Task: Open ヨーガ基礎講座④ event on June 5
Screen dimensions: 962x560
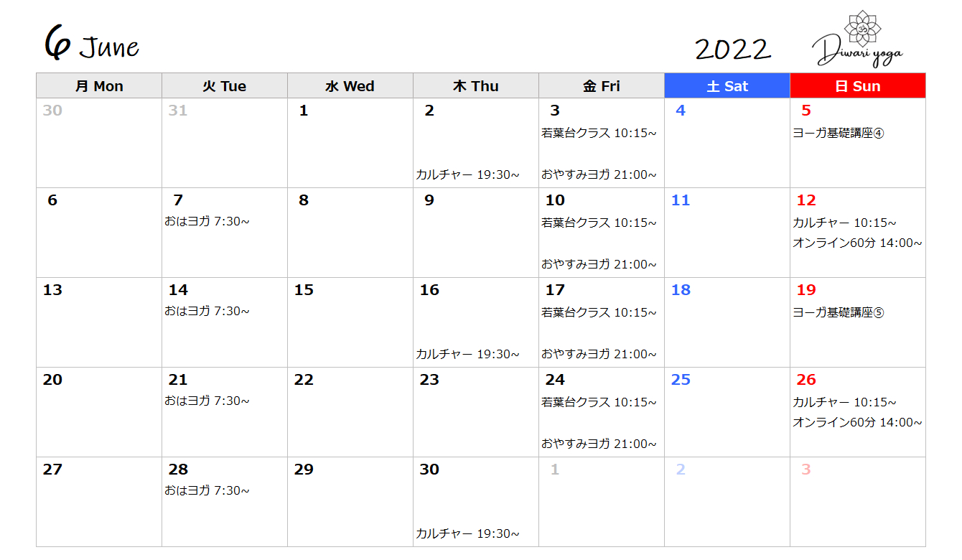Action: point(839,134)
